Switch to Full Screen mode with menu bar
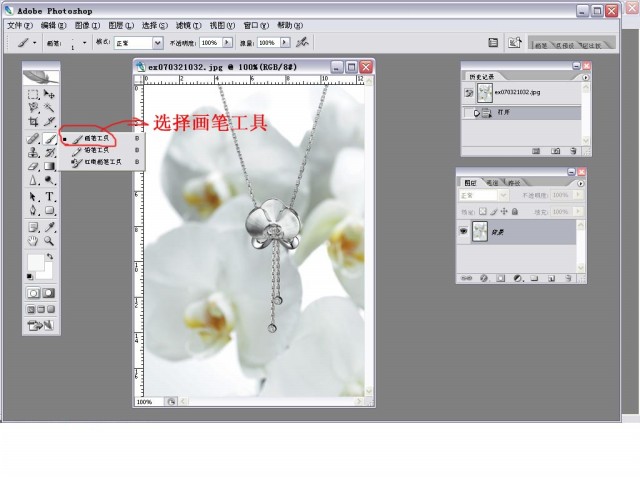Image resolution: width=640 pixels, height=479 pixels. [41, 309]
